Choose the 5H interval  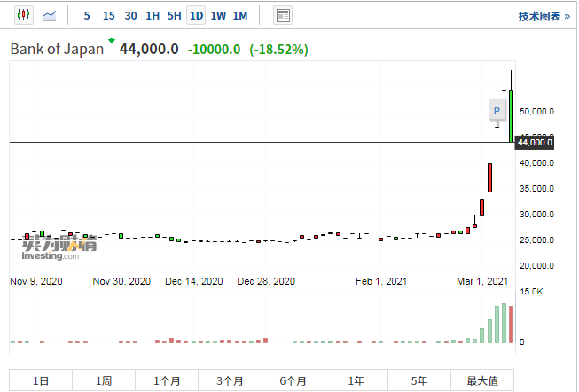point(175,15)
